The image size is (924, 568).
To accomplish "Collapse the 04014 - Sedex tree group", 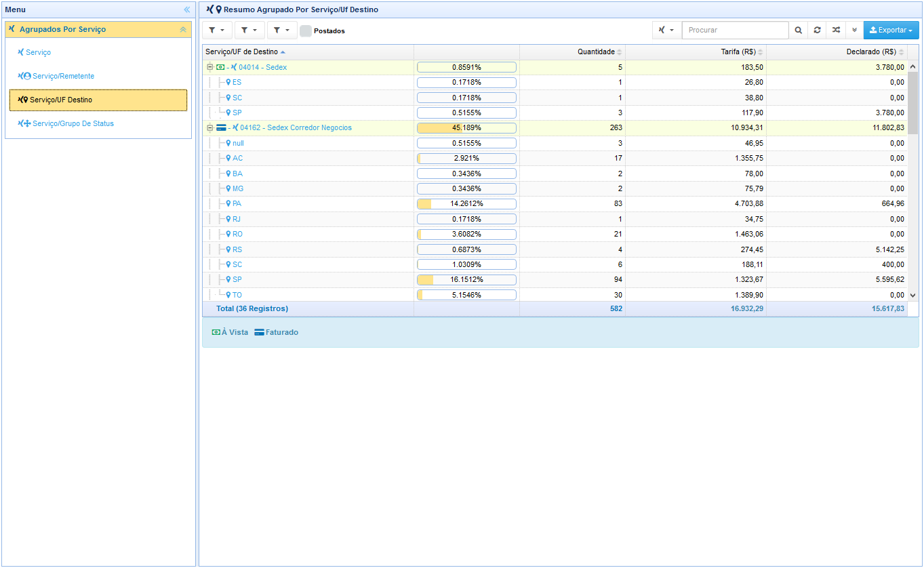I will pos(210,67).
